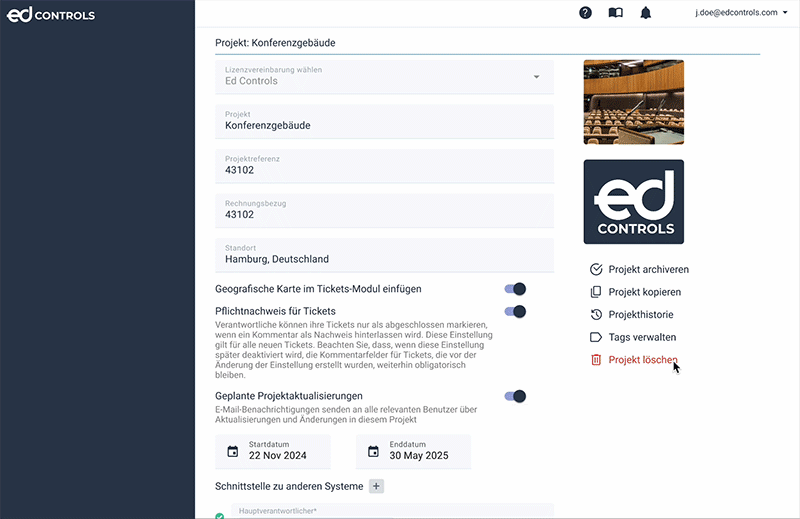Expand Schnittstelle zu anderen Systeme with plus
Viewport: 800px width, 519px height.
coord(376,487)
